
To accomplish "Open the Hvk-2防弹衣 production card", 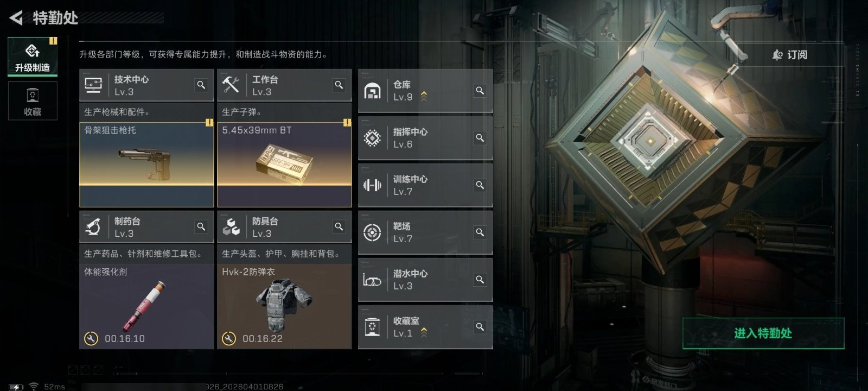I will (284, 306).
